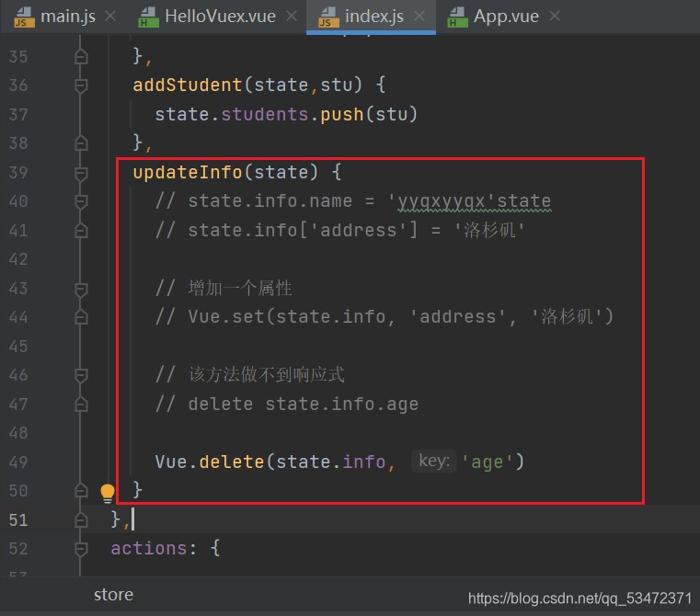The height and width of the screenshot is (616, 700).
Task: Click the addStudent function name
Action: [188, 85]
